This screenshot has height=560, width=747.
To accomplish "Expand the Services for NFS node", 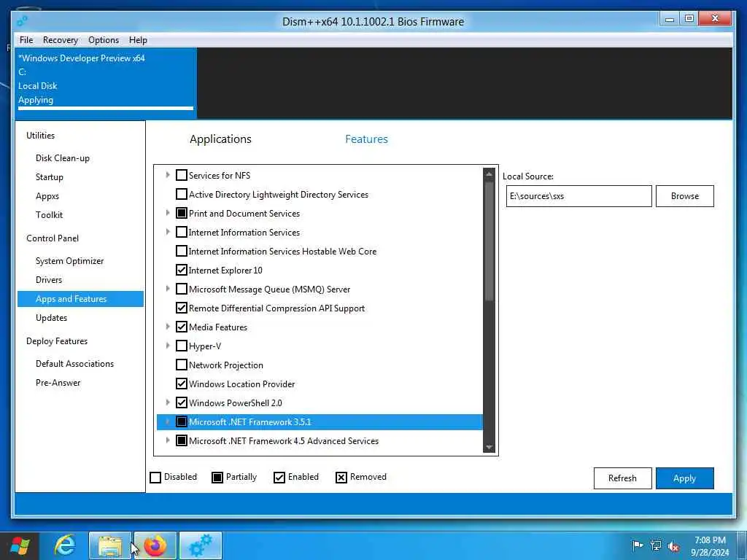I will [167, 175].
